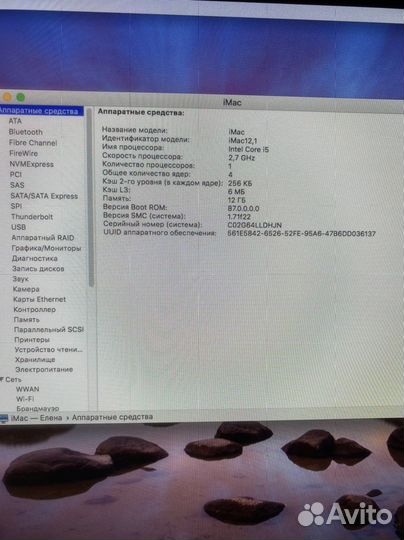The image size is (404, 540).
Task: Open the Брандмауэр section
Action: pyautogui.click(x=38, y=408)
